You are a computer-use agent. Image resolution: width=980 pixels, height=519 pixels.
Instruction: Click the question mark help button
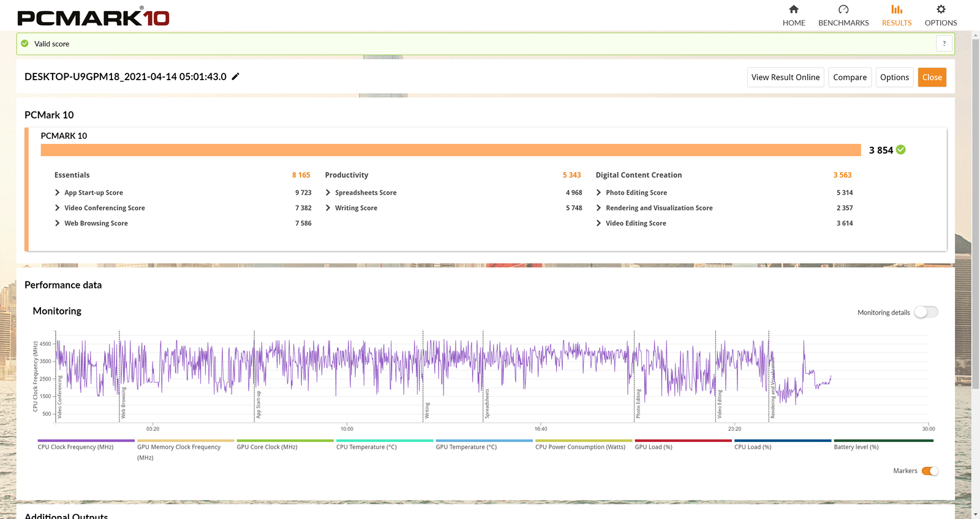pos(944,43)
